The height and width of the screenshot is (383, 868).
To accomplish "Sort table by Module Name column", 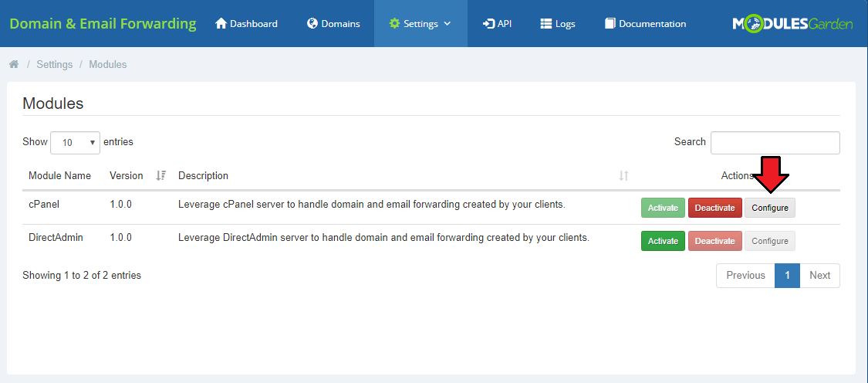I will pos(59,176).
